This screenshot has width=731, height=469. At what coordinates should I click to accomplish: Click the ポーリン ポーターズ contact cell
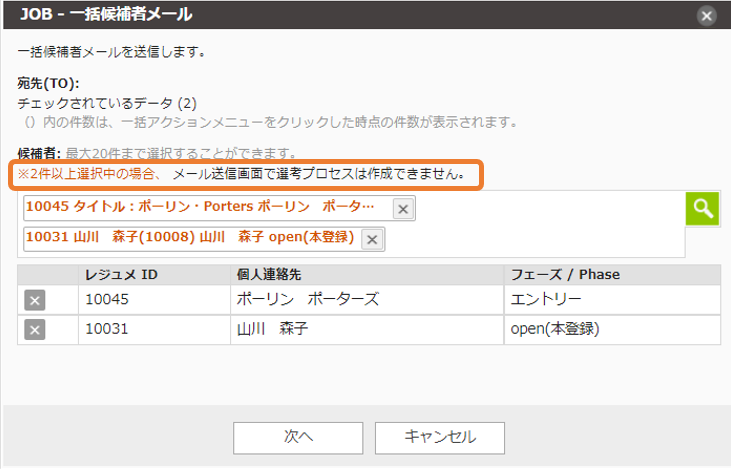click(367, 300)
